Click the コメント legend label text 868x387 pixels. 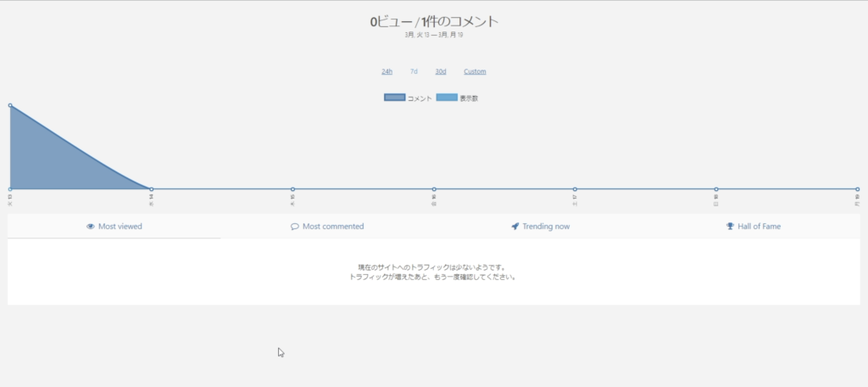(420, 98)
